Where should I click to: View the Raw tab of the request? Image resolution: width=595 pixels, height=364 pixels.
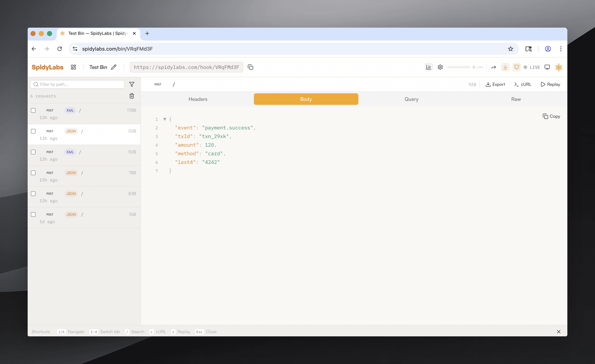[x=516, y=99]
